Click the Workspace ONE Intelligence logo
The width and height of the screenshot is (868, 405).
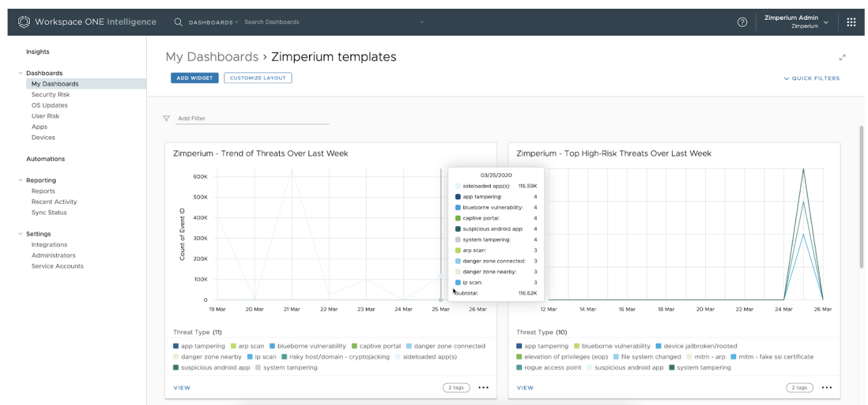pos(87,22)
